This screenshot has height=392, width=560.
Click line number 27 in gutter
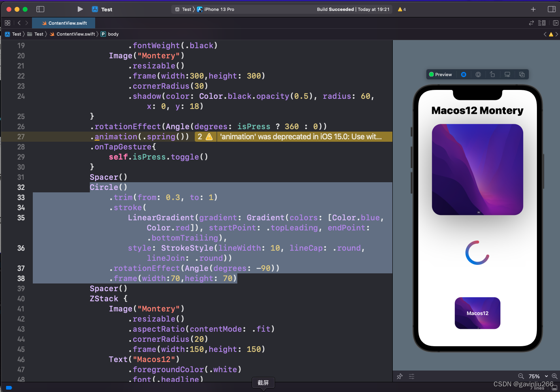tap(21, 136)
